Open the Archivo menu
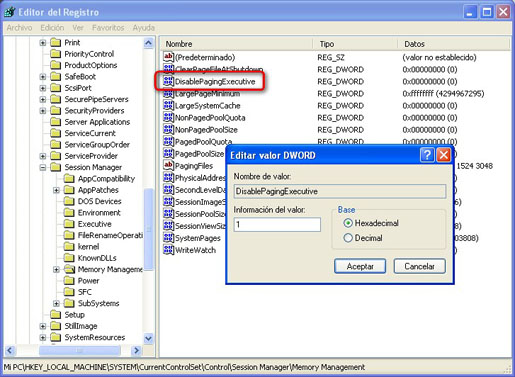 tap(20, 28)
